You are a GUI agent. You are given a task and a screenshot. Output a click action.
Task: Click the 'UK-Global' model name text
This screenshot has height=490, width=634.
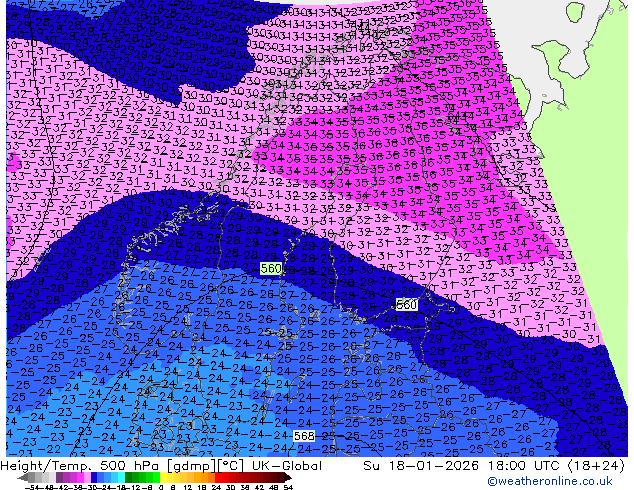tap(287, 466)
